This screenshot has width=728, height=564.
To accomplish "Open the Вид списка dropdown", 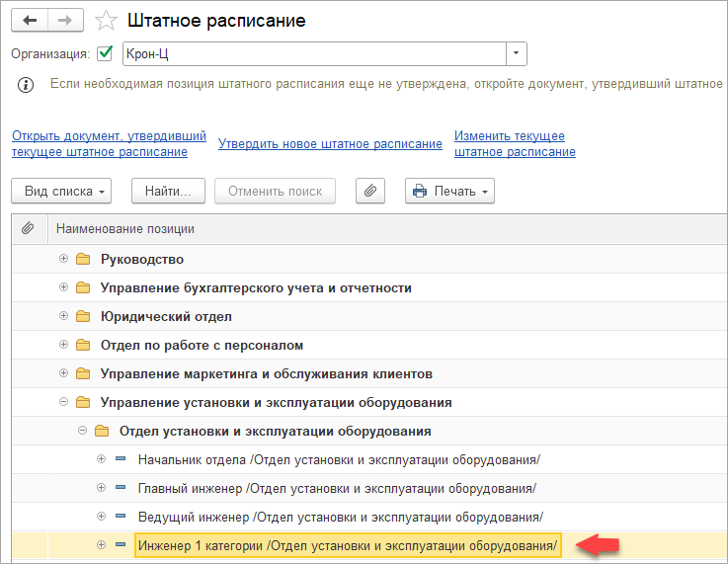I will (x=61, y=191).
